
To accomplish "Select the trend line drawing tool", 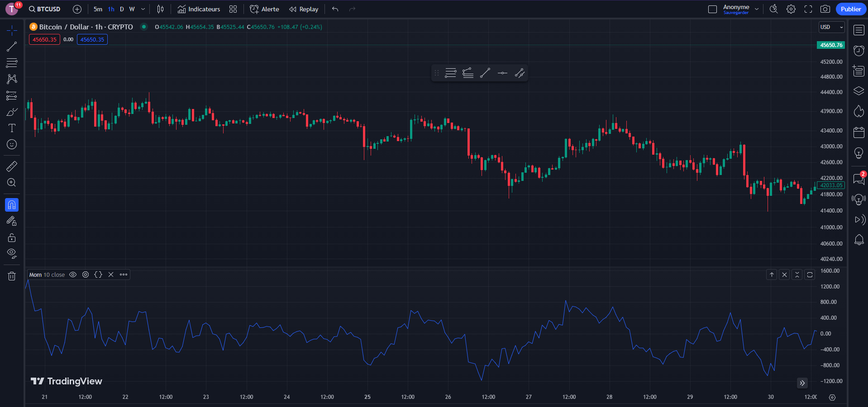I will pyautogui.click(x=12, y=46).
